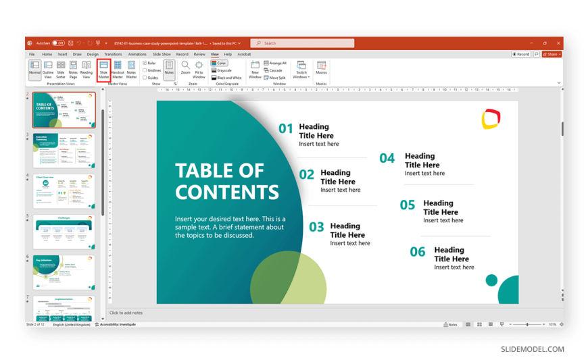This screenshot has height=364, width=588.
Task: Open the undo history dropdown arrow
Action: pos(83,43)
